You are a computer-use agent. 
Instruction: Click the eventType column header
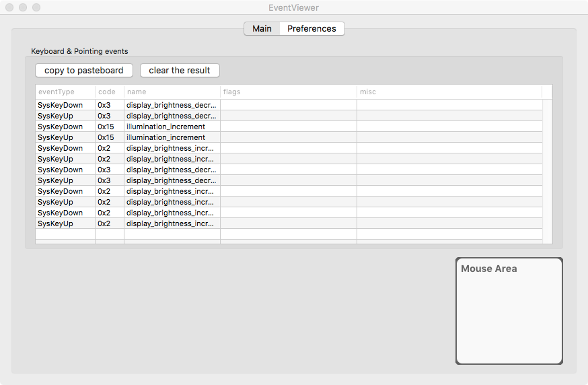(65, 92)
